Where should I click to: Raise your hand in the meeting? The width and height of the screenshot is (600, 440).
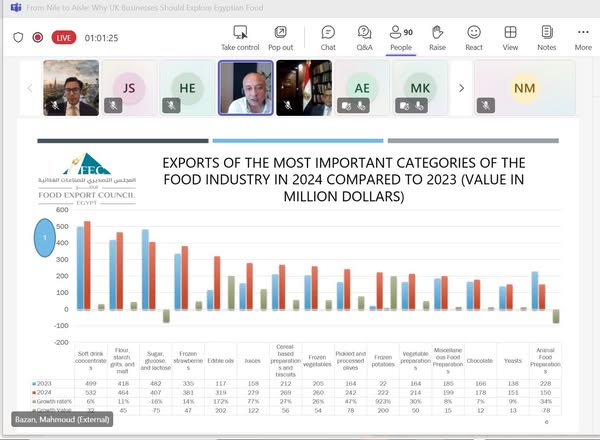point(437,37)
